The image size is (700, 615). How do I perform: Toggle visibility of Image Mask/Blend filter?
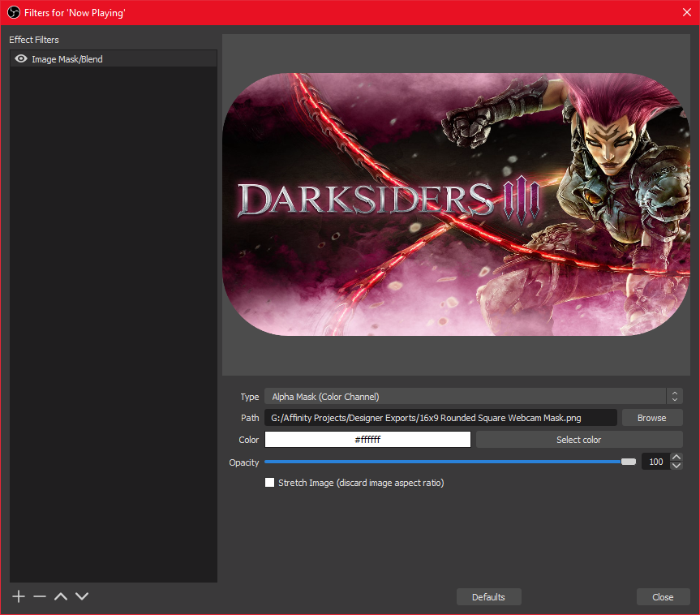click(x=21, y=58)
